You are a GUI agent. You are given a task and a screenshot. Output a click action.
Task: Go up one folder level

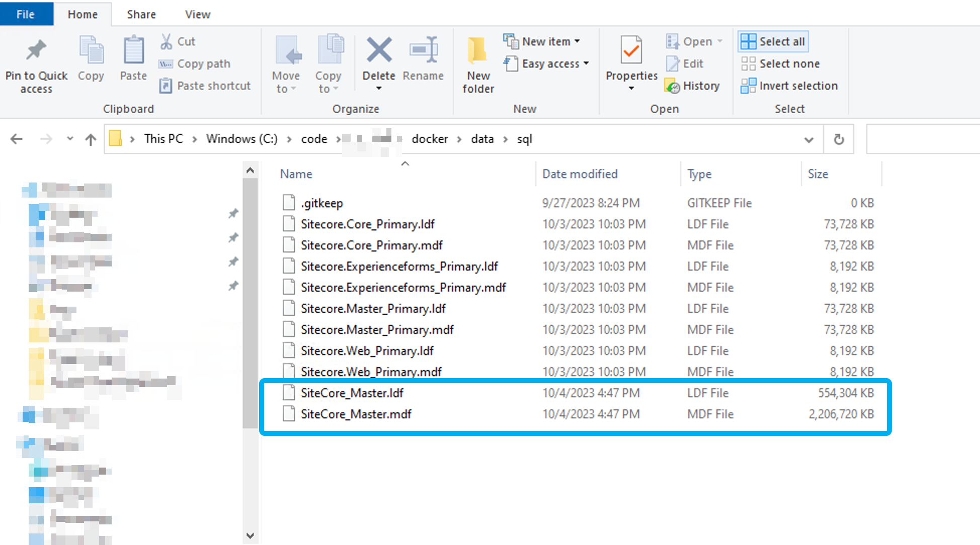91,139
